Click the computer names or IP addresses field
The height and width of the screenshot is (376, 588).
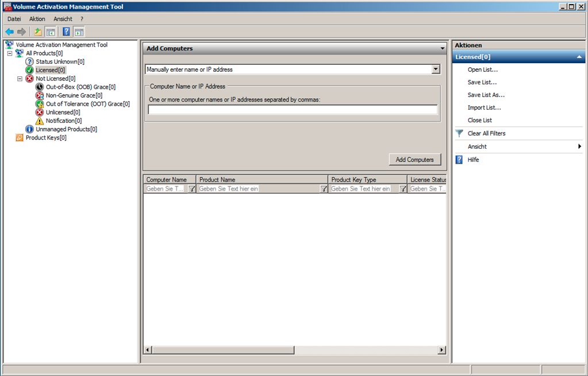293,110
